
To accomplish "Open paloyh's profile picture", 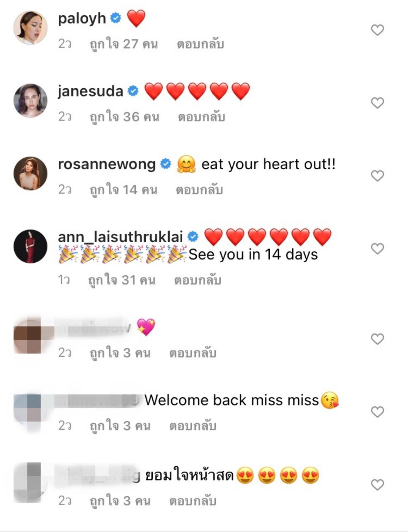I will tap(30, 28).
